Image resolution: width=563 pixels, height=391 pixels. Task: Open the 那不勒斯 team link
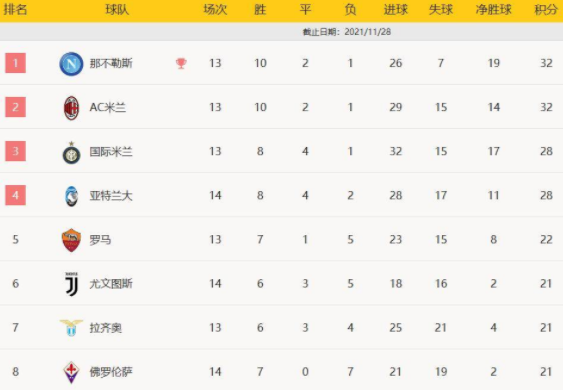tap(111, 64)
